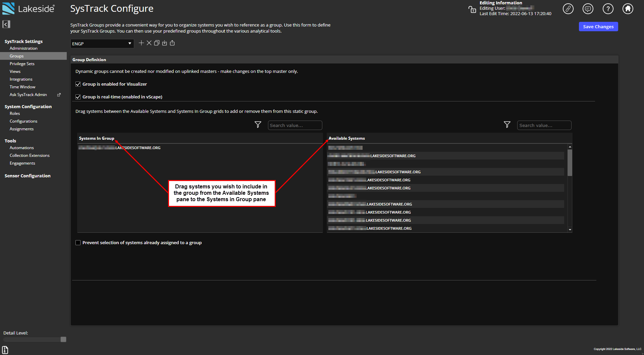Click the copy group icon
Viewport: 644px width, 355px height.
tap(157, 43)
